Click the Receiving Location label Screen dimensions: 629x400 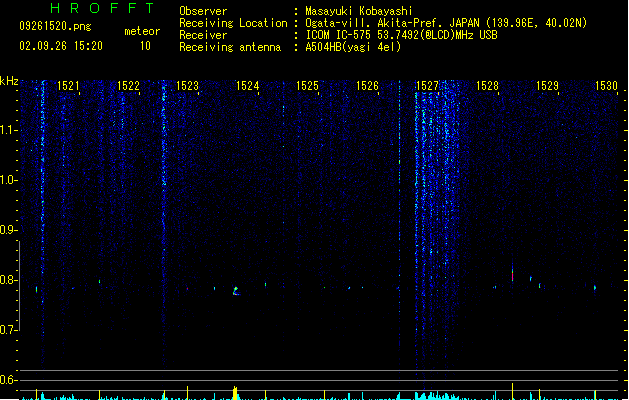[x=233, y=23]
